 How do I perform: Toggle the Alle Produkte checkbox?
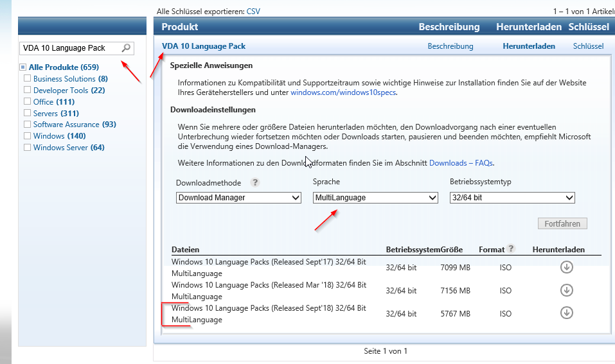point(23,67)
